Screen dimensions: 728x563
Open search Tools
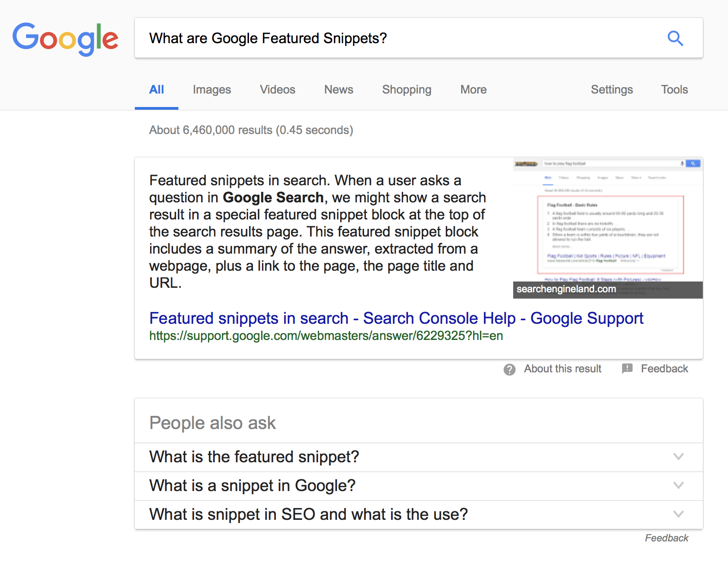point(674,89)
